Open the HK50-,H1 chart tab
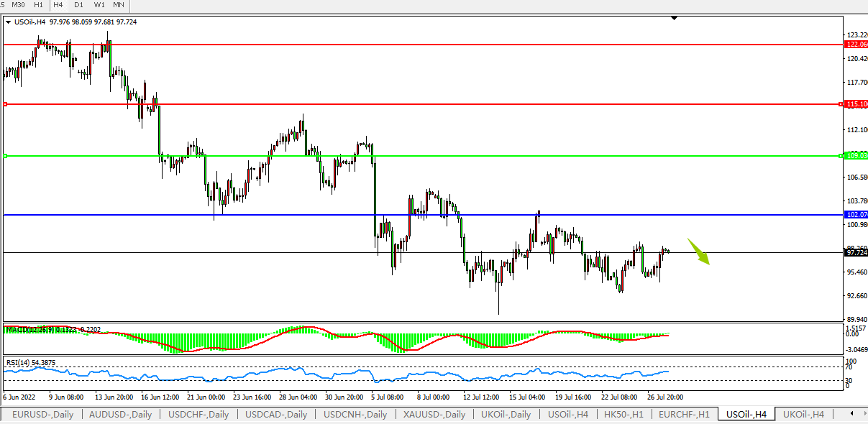The height and width of the screenshot is (424, 868). click(x=623, y=415)
